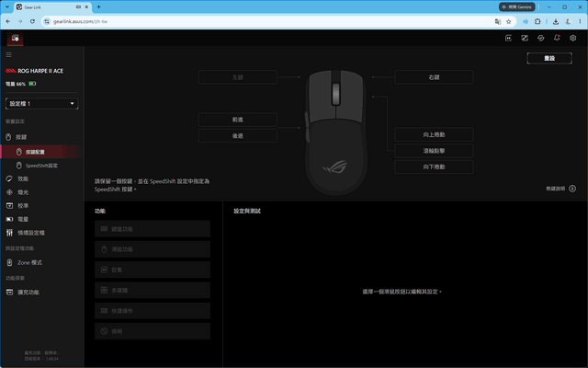This screenshot has width=588, height=368.
Task: Choose the 滑鼠功能 mouse function option
Action: click(x=153, y=249)
